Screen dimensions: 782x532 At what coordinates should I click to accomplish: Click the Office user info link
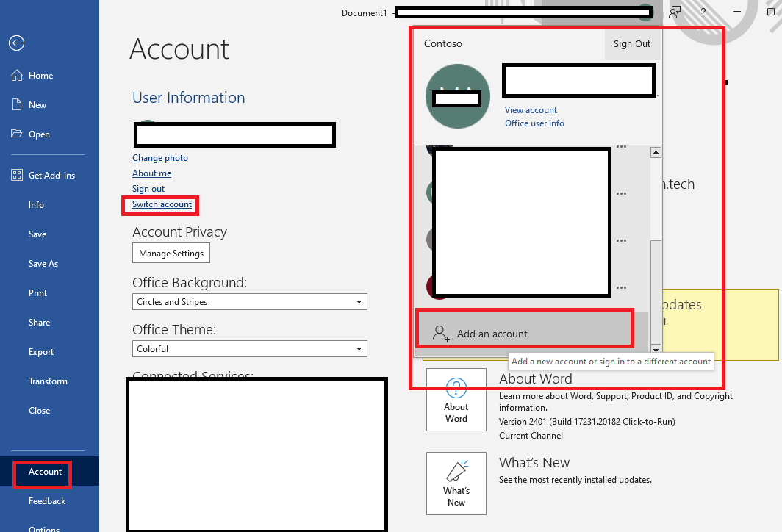534,123
